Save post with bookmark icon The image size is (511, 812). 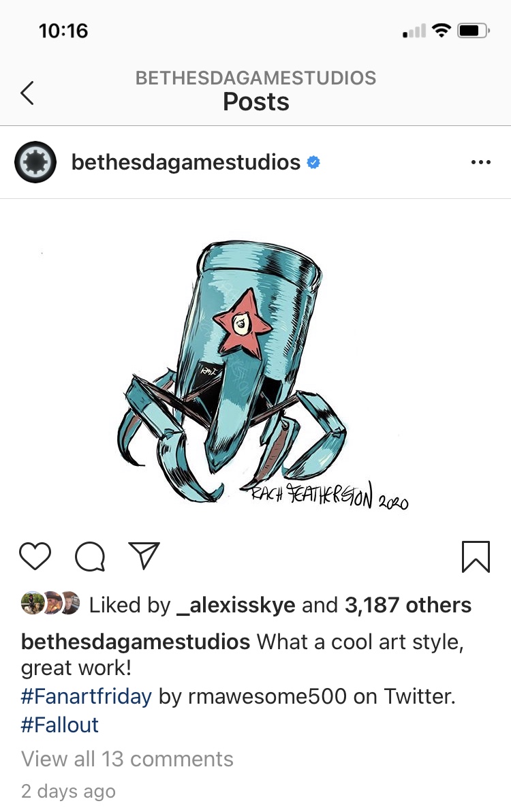pyautogui.click(x=476, y=557)
